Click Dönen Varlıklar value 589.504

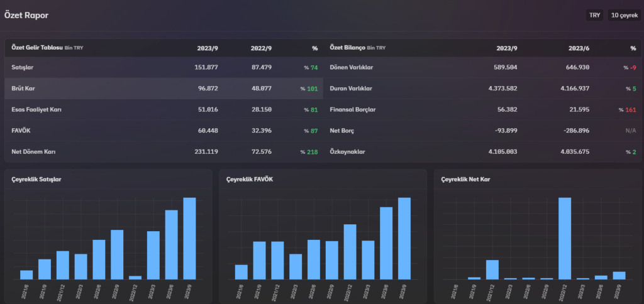pyautogui.click(x=506, y=67)
